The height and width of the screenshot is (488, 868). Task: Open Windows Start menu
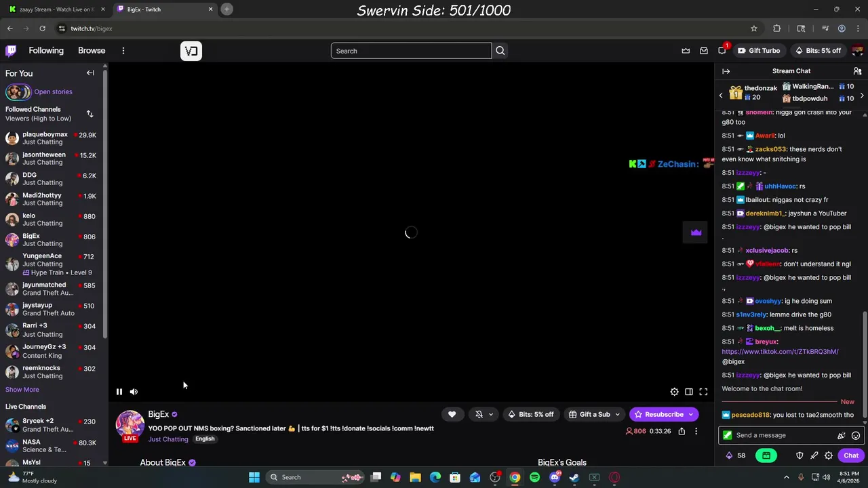tap(254, 477)
